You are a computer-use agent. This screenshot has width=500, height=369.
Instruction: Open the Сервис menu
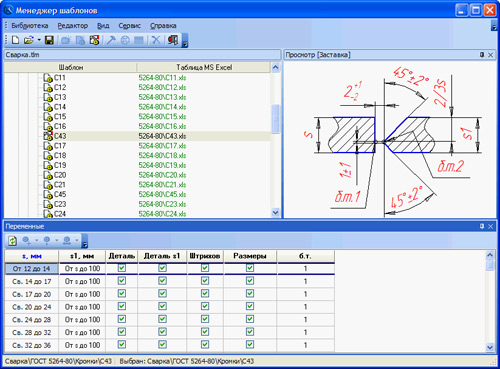coord(130,26)
